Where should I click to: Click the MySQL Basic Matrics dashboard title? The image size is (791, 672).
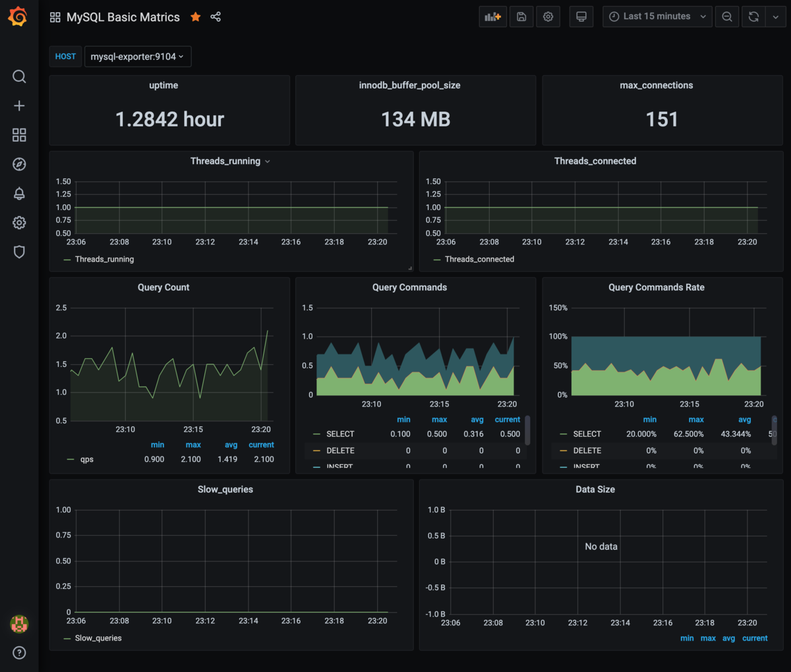[123, 17]
